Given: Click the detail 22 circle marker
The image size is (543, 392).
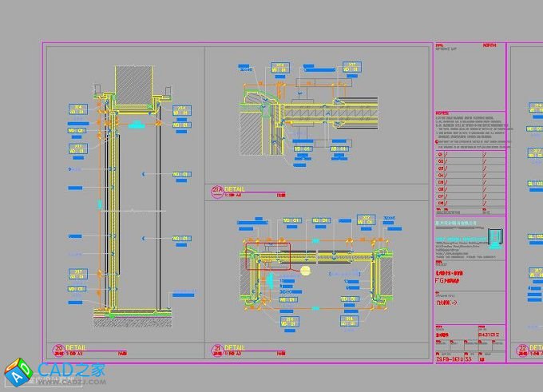Looking at the screenshot, I should point(523,348).
